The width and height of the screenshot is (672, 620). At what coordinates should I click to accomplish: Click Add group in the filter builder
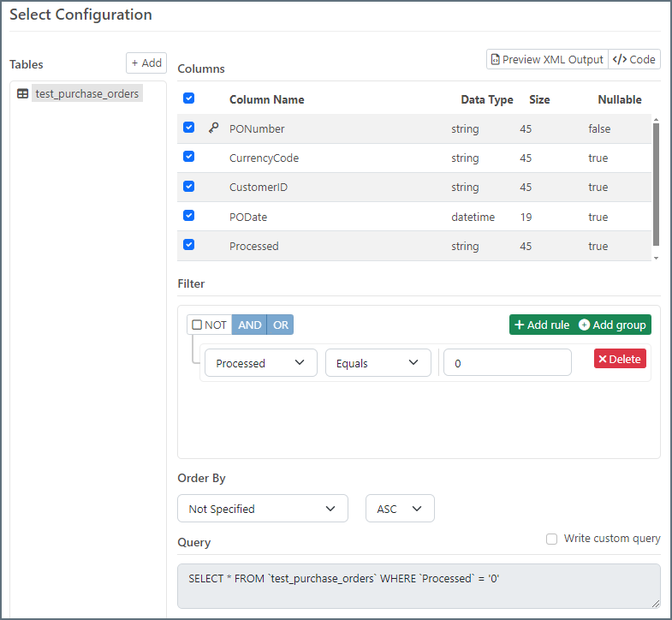coord(612,325)
